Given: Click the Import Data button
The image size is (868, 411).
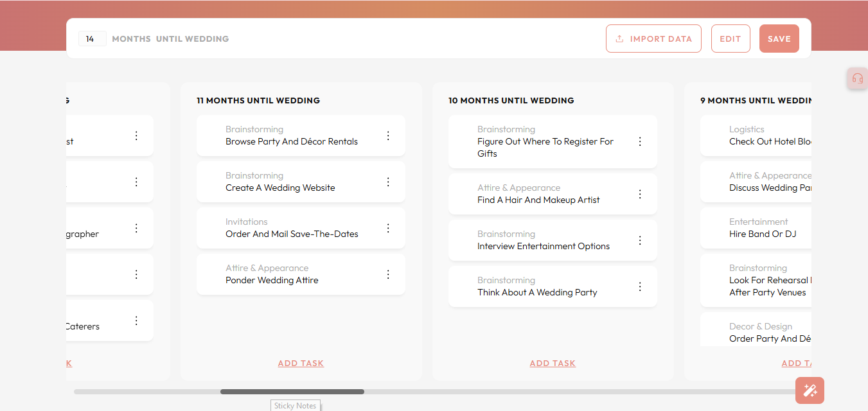Looking at the screenshot, I should click(x=653, y=39).
